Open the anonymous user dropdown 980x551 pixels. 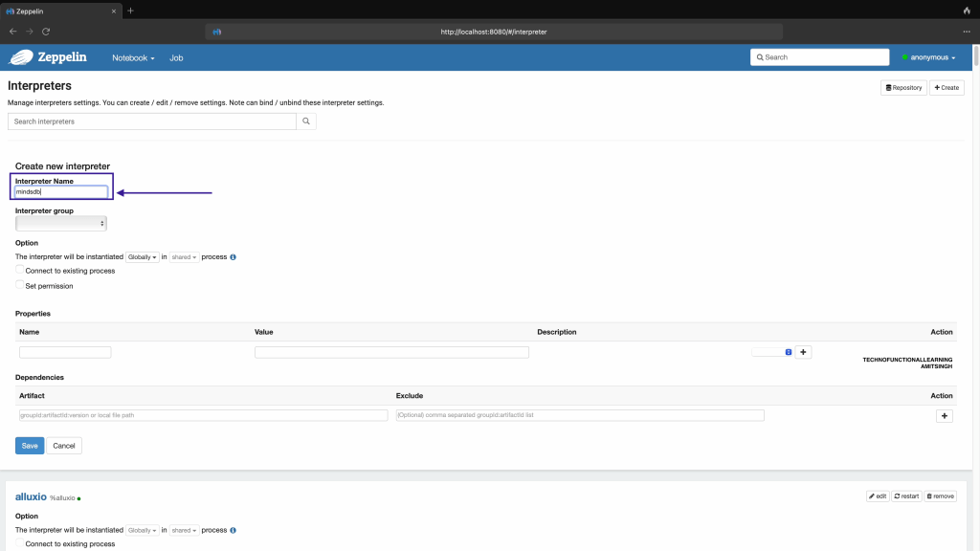tap(928, 57)
